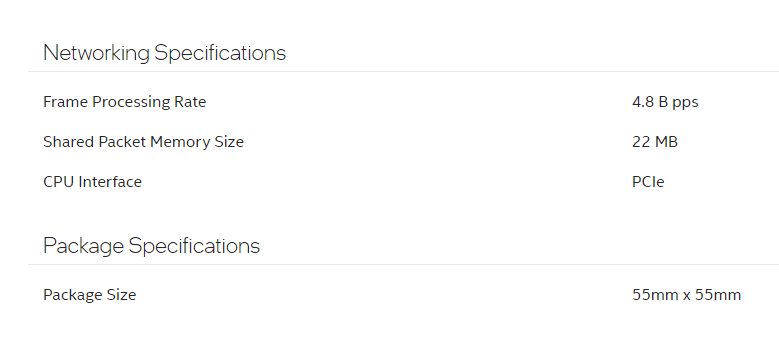Click the CPU Interface label
The height and width of the screenshot is (360, 779).
tap(92, 182)
